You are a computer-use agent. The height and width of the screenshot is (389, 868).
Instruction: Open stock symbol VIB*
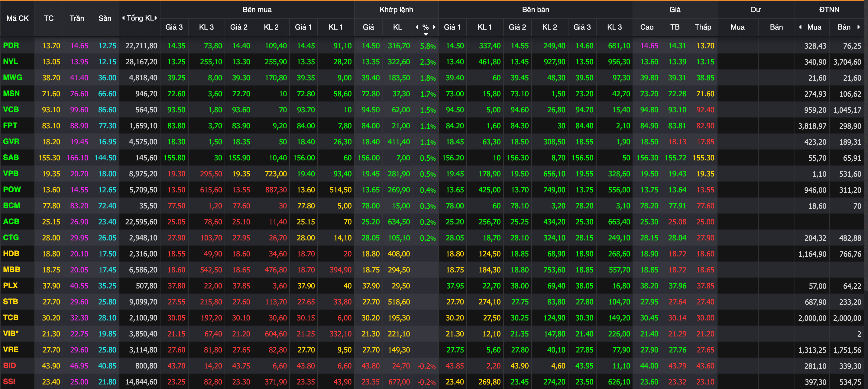pyautogui.click(x=11, y=333)
